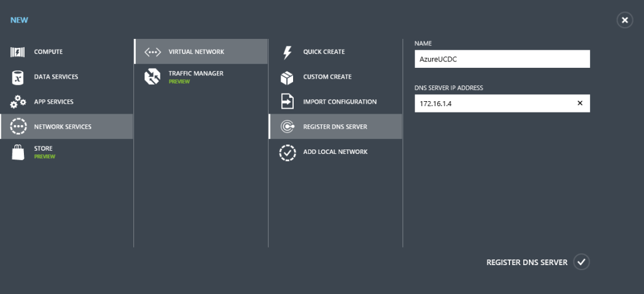This screenshot has width=644, height=294.
Task: Click the Virtual Network brackets icon
Action: point(152,52)
